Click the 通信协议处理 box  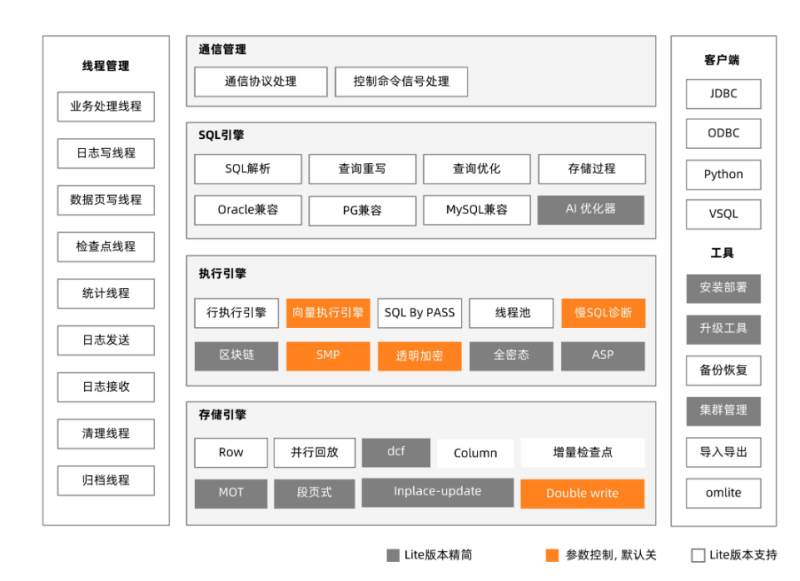260,81
